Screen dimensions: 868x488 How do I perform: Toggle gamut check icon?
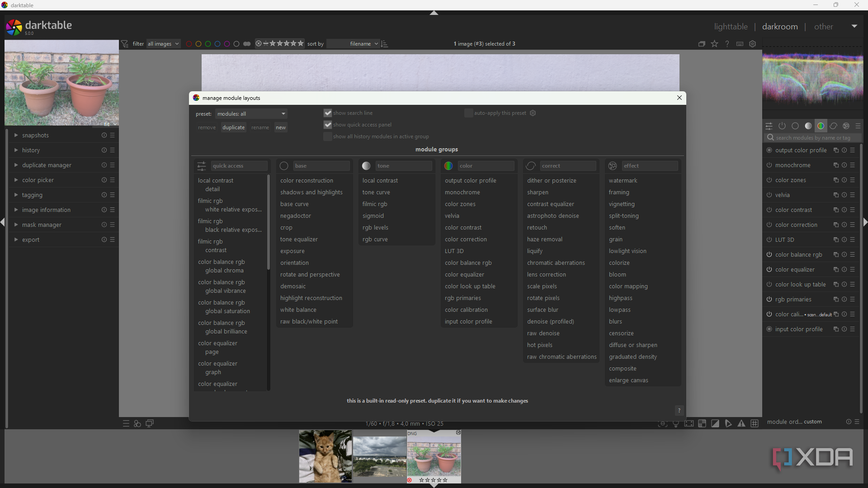click(x=741, y=423)
